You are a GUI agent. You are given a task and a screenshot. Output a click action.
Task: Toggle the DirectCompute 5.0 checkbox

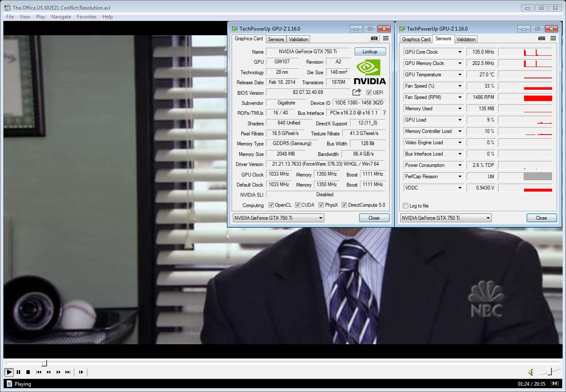pos(344,205)
